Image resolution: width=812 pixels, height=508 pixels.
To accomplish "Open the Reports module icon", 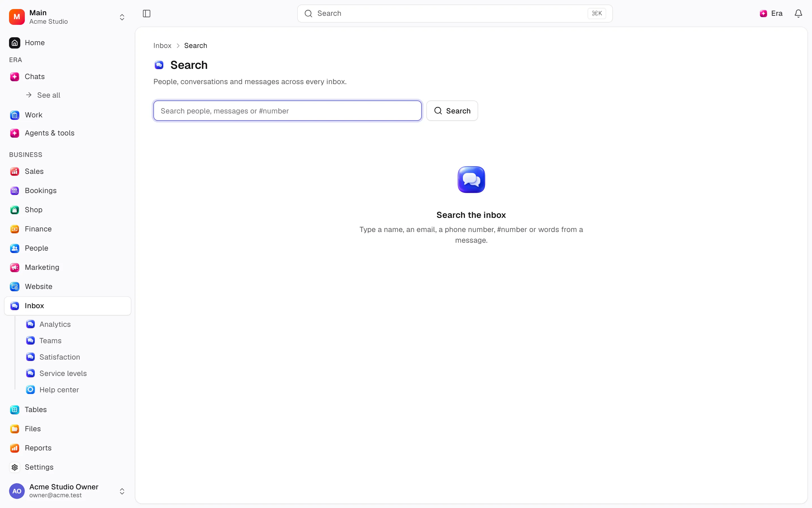I will (x=15, y=448).
